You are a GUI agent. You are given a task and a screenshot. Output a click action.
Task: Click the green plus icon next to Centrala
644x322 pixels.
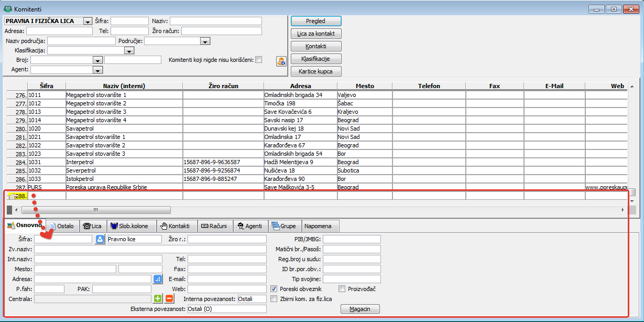point(158,298)
